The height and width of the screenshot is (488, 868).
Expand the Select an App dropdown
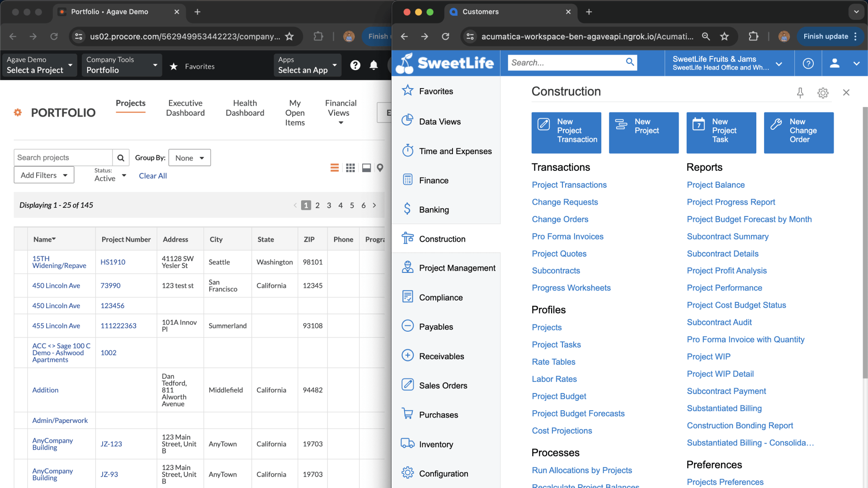pos(307,65)
